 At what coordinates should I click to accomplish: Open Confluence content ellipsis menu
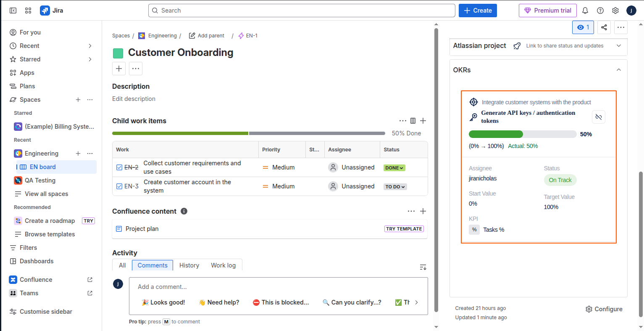coord(411,211)
